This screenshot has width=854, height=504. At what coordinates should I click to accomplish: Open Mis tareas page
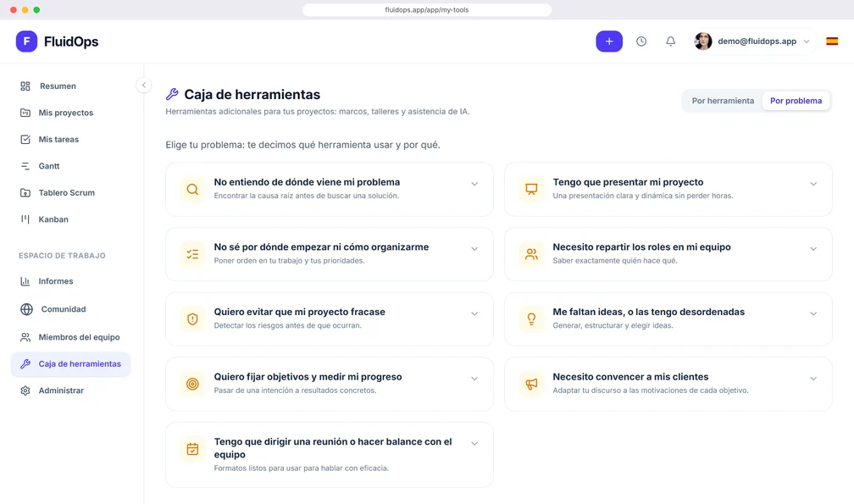coord(71,139)
